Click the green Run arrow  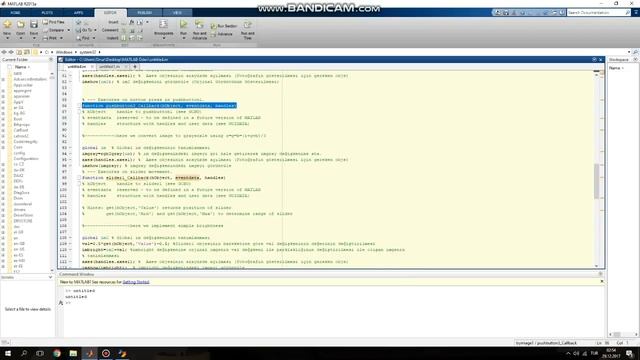click(183, 24)
